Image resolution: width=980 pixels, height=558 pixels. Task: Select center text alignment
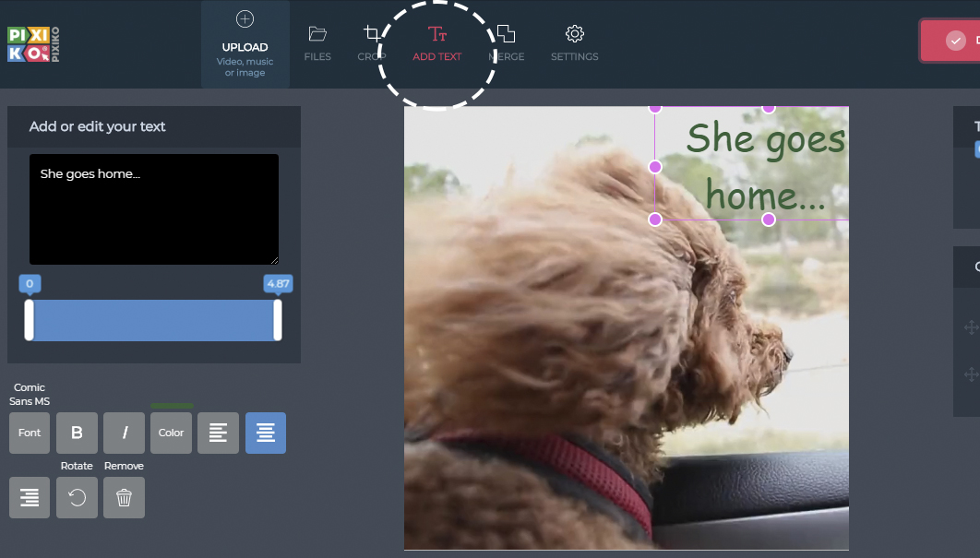point(266,433)
